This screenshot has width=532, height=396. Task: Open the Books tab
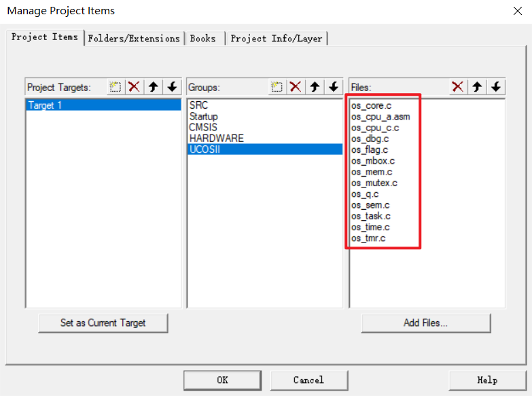coord(203,39)
